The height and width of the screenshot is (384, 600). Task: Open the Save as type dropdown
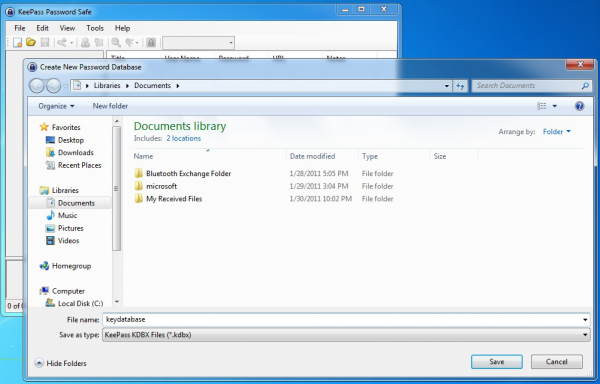coord(346,335)
